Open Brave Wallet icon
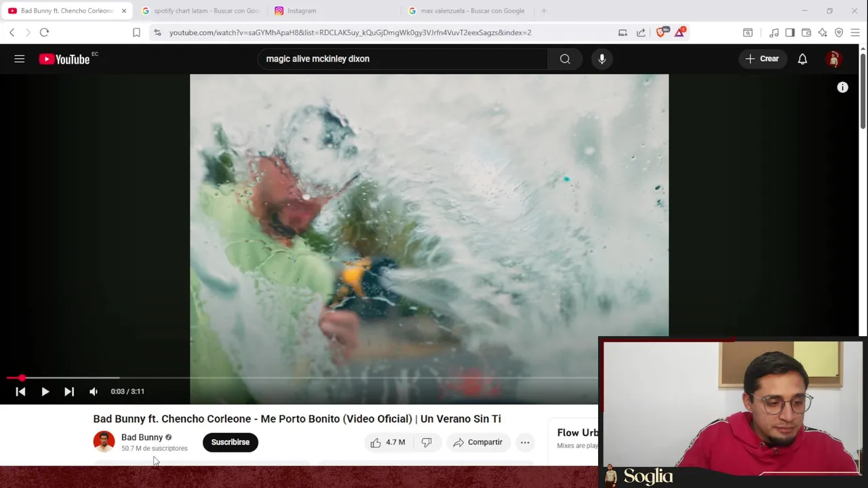The image size is (868, 488). pyautogui.click(x=806, y=33)
